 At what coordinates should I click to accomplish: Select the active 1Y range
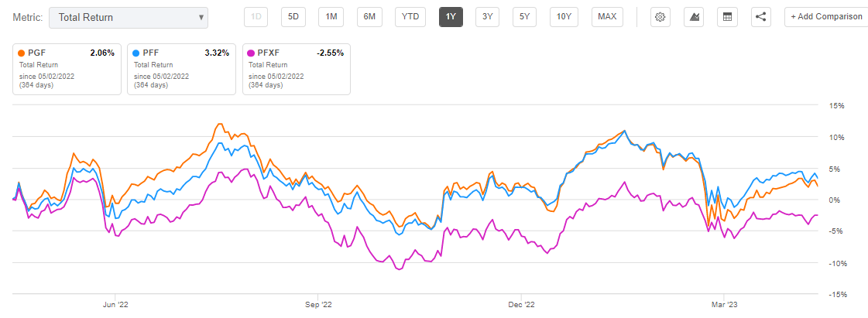click(x=451, y=16)
